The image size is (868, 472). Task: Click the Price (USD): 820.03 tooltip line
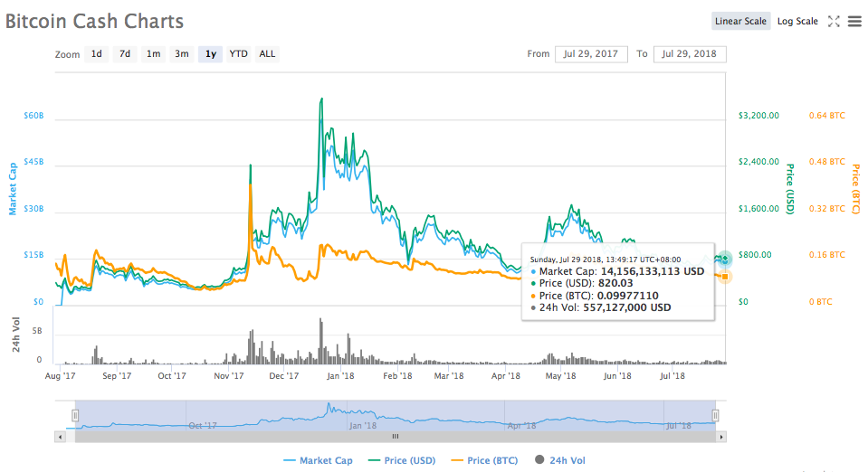(582, 283)
